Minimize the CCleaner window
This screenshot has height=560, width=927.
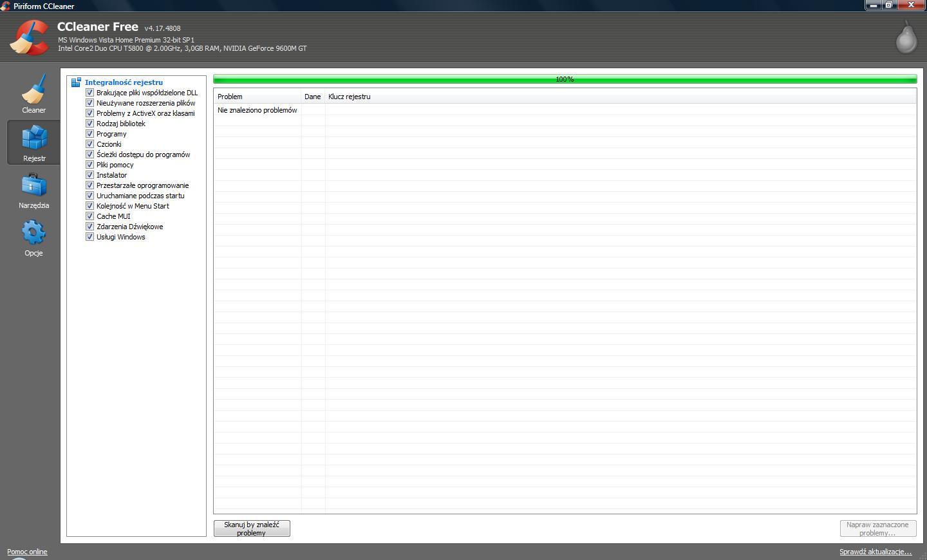pyautogui.click(x=873, y=5)
